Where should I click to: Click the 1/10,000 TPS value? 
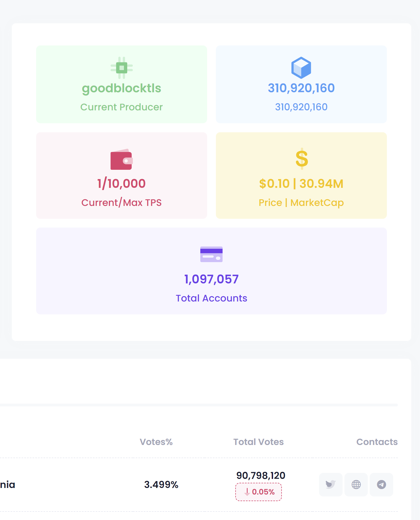pos(121,183)
